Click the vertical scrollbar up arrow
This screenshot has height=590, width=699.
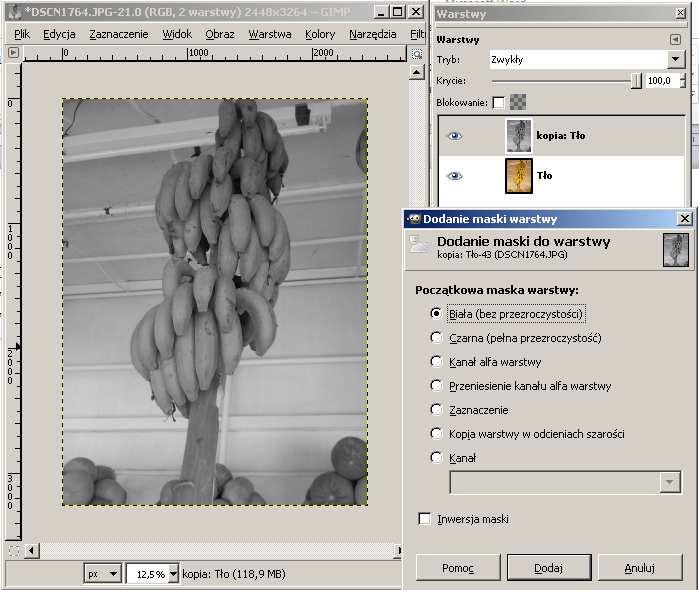point(416,72)
